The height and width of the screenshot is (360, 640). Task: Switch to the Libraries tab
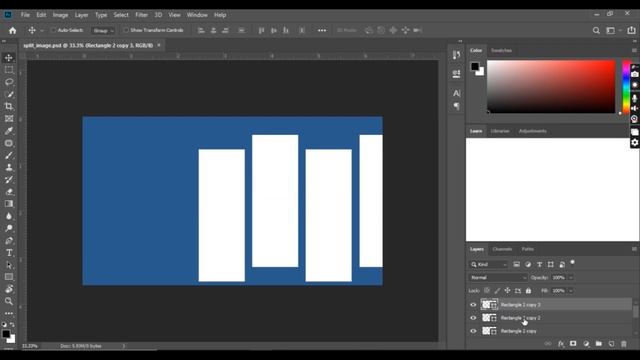click(500, 131)
